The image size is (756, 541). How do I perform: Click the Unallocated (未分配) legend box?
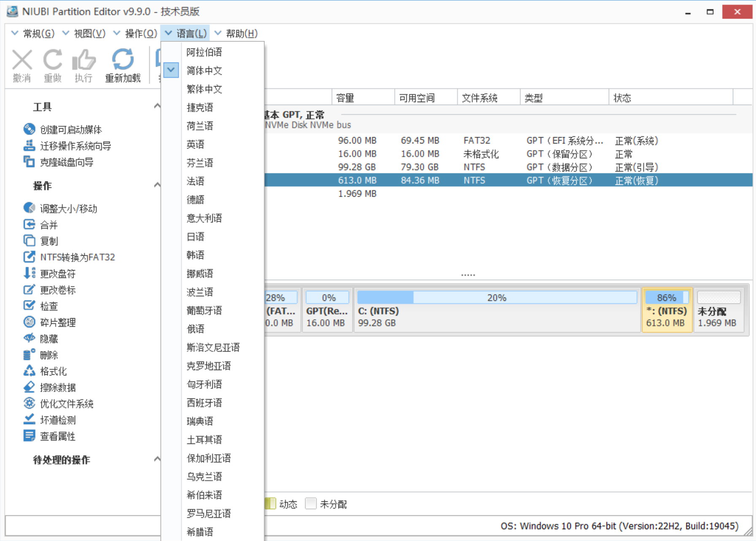[311, 503]
